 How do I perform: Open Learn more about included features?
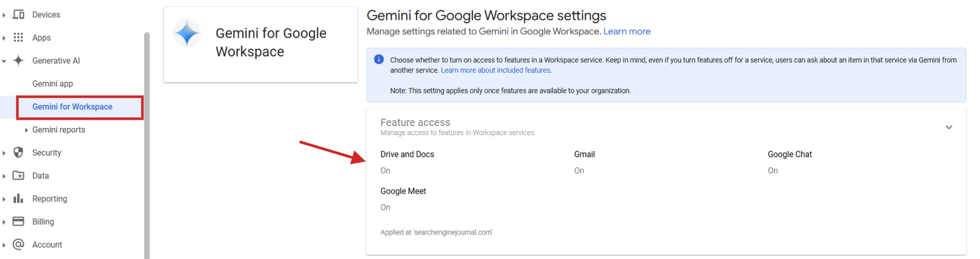(496, 70)
